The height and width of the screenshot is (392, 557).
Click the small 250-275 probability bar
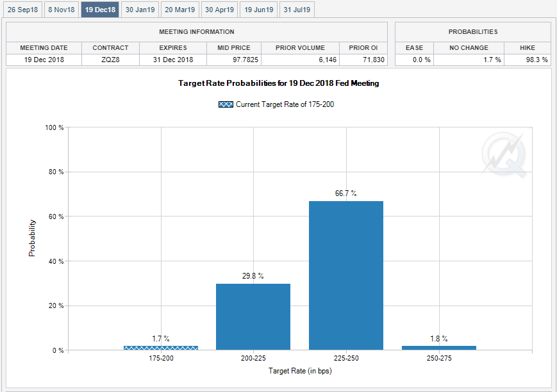tap(439, 348)
